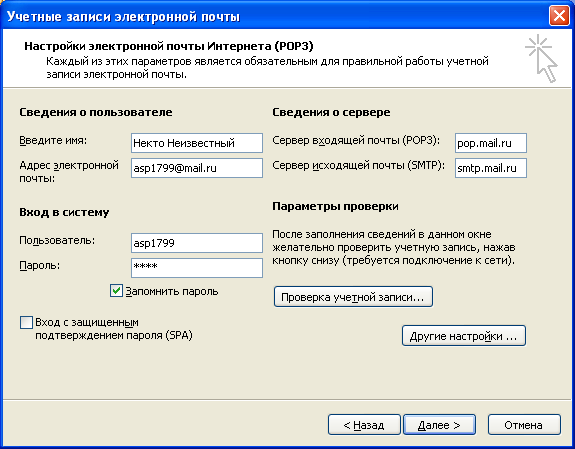Close the email accounts dialog
This screenshot has height=449, width=575.
point(559,17)
